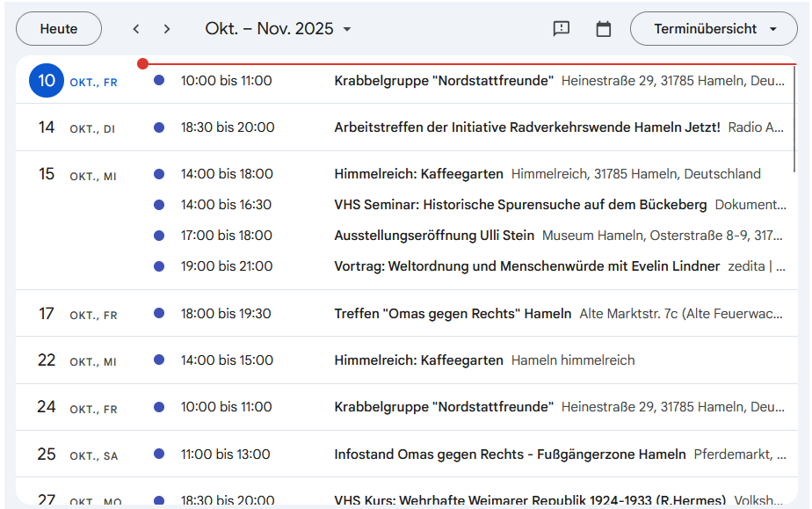Open the VHS Kurs Wehrhafte Weimarer Republik event

pos(529,500)
